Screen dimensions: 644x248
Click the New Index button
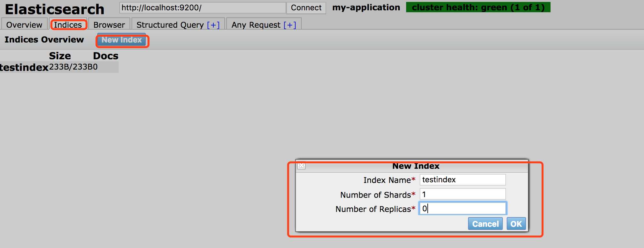coord(122,40)
